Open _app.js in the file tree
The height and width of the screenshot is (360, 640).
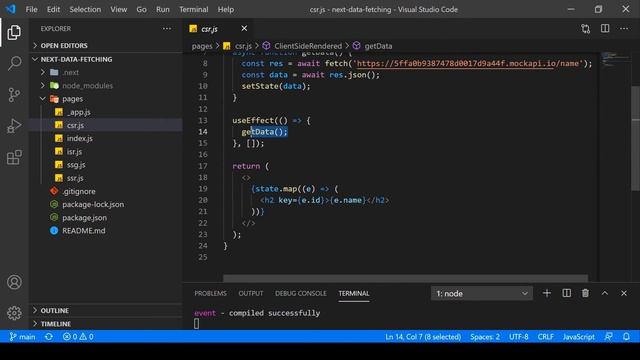click(106, 112)
